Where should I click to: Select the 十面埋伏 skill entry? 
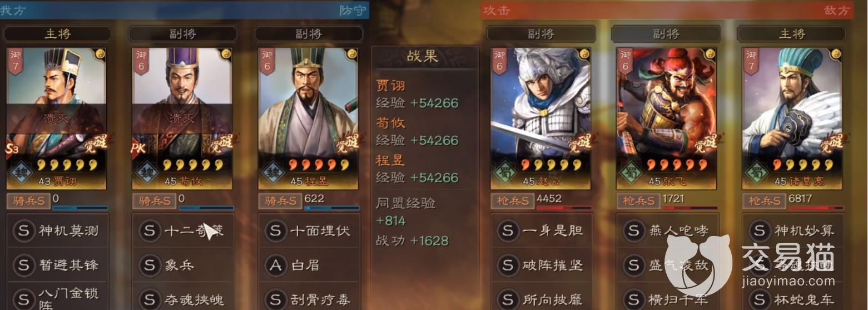[309, 230]
